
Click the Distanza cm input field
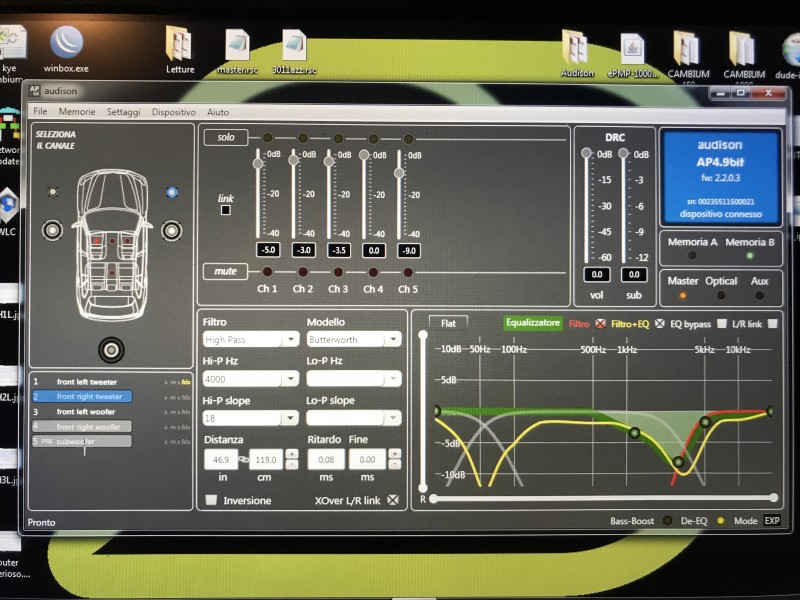click(x=266, y=459)
